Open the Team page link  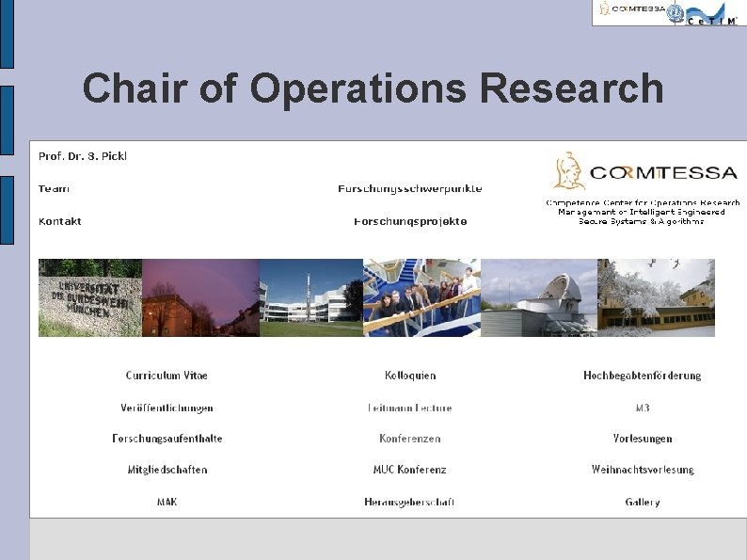54,189
